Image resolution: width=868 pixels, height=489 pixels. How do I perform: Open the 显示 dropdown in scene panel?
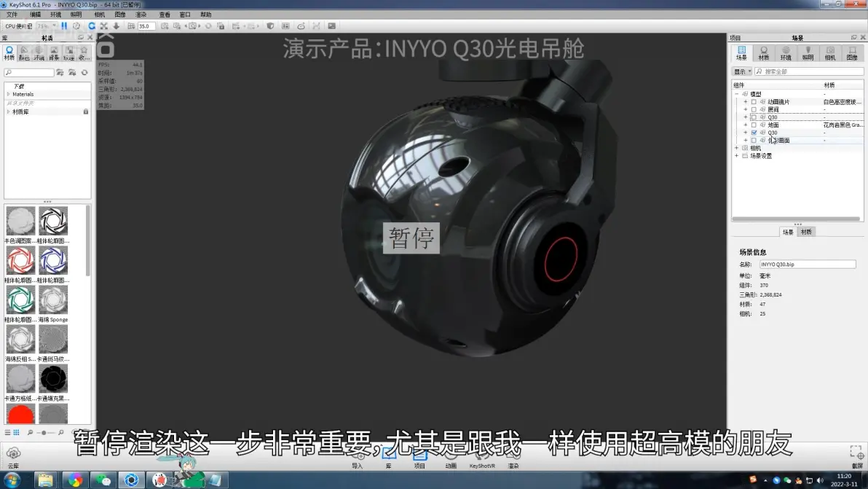pos(742,71)
